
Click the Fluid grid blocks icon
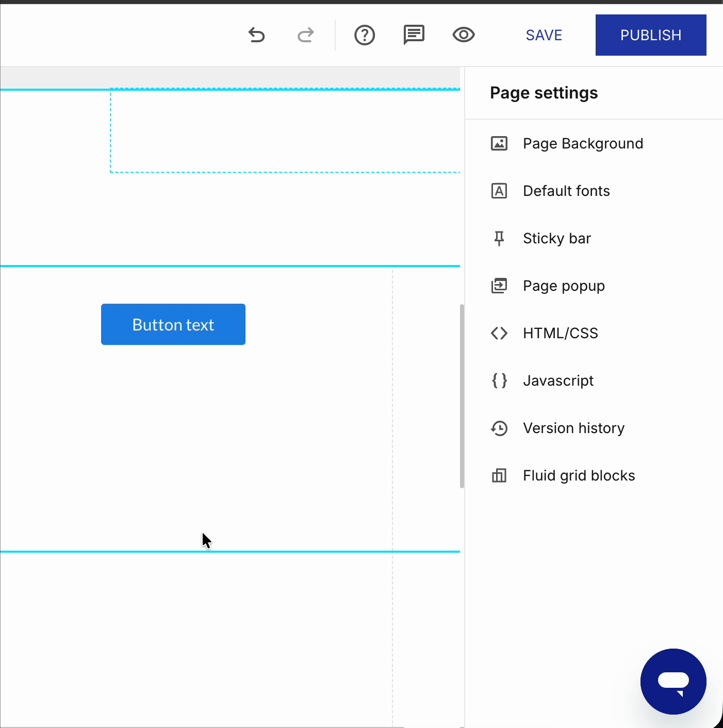(499, 475)
